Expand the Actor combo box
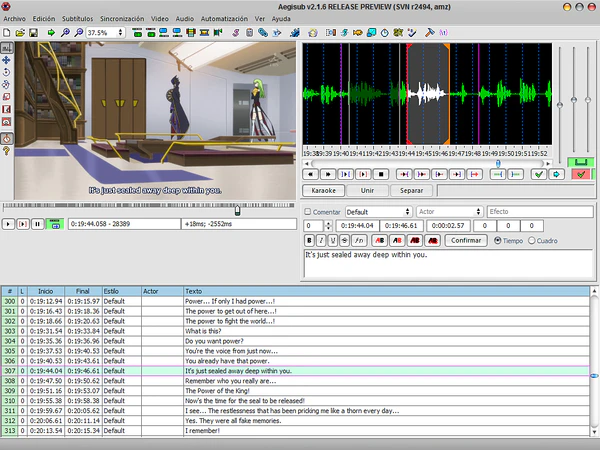Screen dimensions: 600x450 tap(478, 212)
